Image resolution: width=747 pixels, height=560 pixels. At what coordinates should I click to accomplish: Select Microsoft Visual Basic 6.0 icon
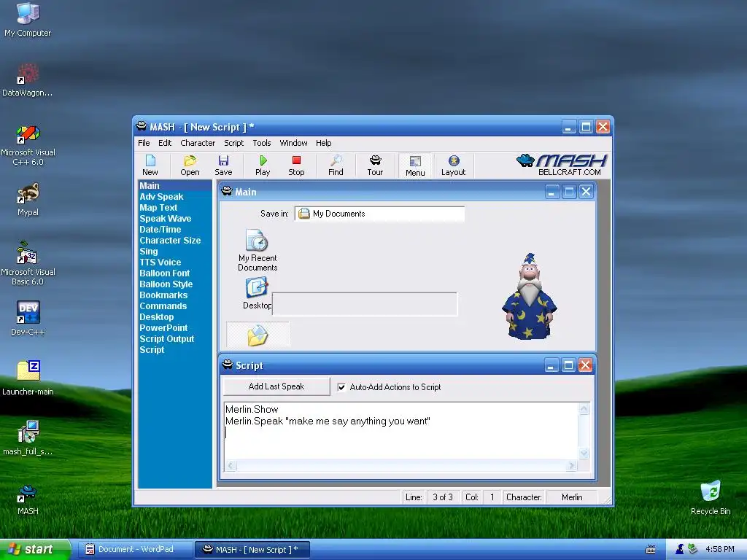click(x=28, y=264)
